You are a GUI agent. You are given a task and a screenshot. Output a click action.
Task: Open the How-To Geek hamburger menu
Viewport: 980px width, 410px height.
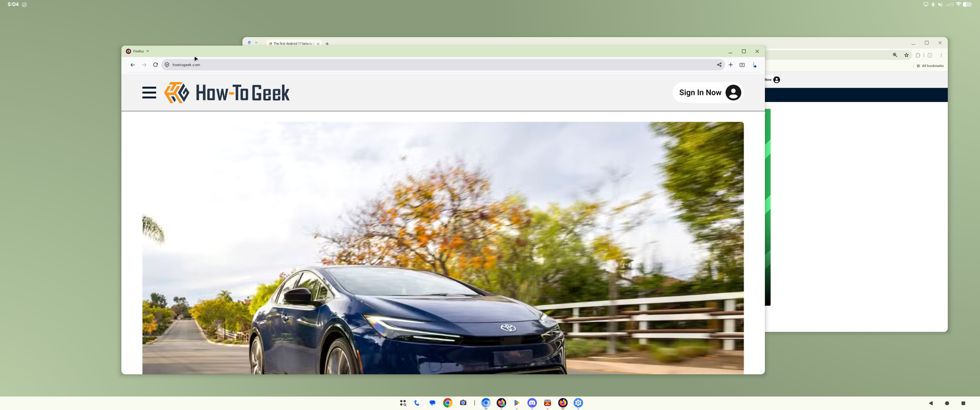click(149, 93)
